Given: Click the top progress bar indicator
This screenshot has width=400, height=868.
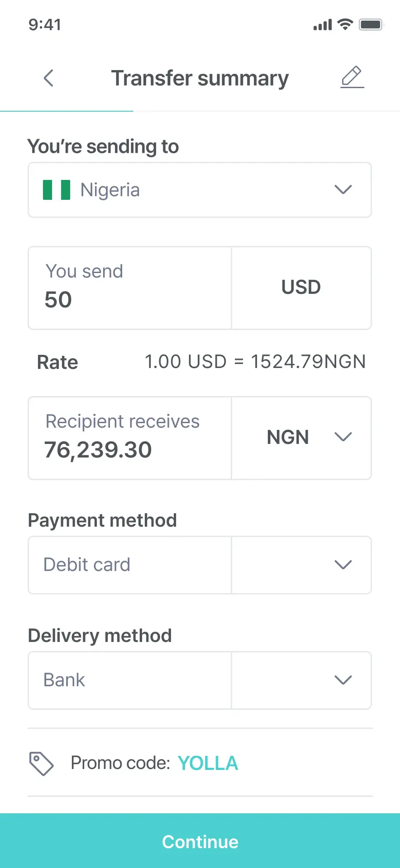Looking at the screenshot, I should click(x=67, y=111).
